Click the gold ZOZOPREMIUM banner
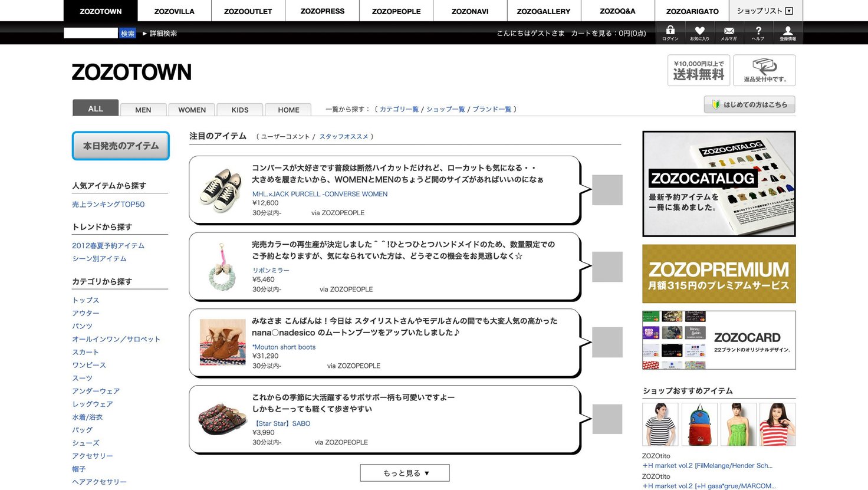This screenshot has height=490, width=868. point(719,274)
